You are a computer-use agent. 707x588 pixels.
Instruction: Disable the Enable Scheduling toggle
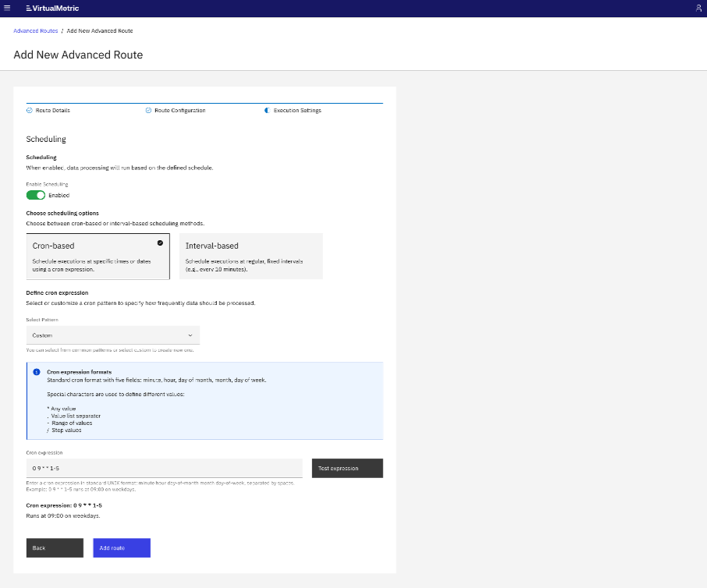pyautogui.click(x=34, y=194)
